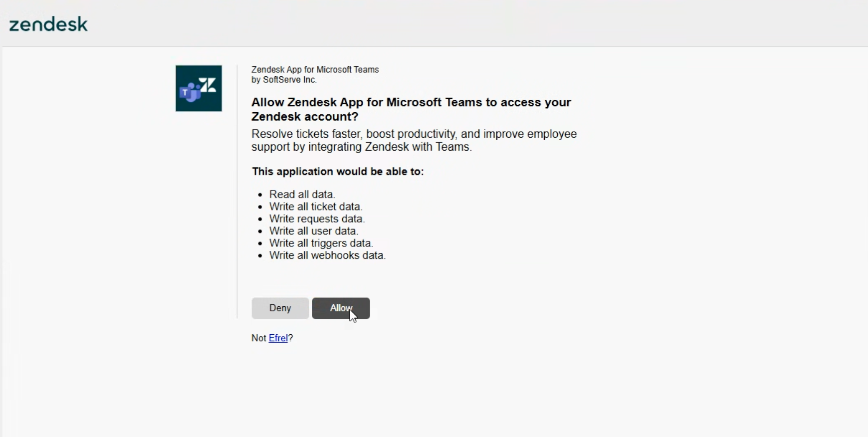868x437 pixels.
Task: Click 'This application would be able to:' label
Action: click(338, 172)
